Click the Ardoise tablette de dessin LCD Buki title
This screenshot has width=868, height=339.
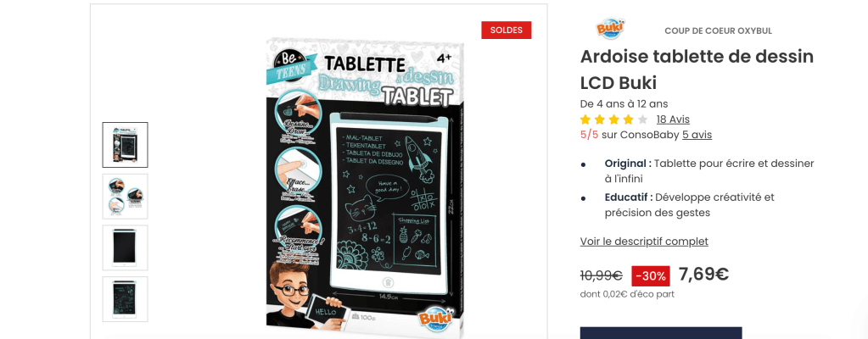(697, 69)
